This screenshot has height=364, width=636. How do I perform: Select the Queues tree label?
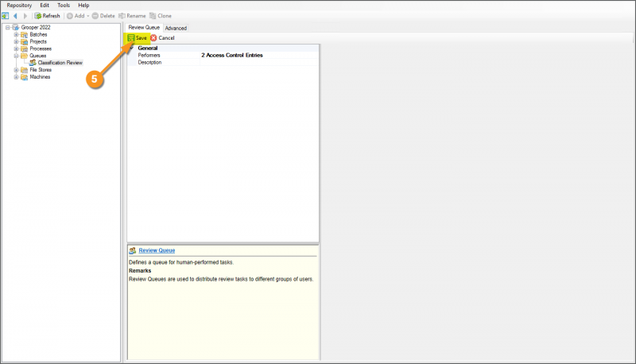(38, 56)
